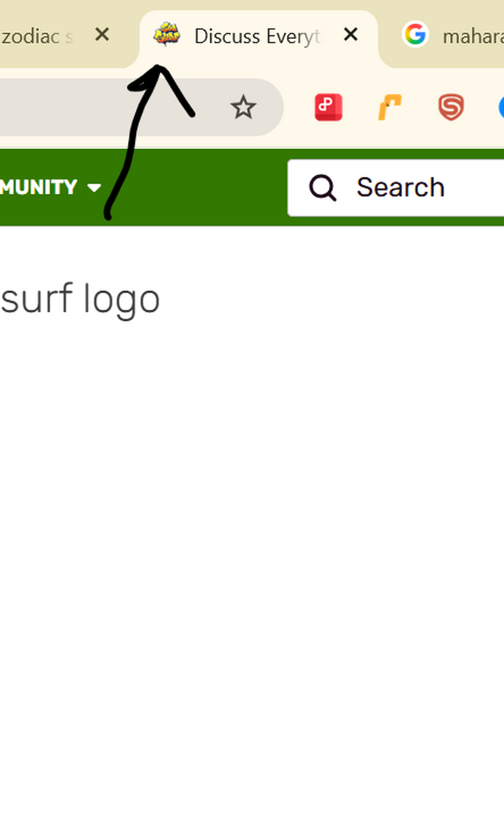Open the orange extension icon

pyautogui.click(x=390, y=107)
